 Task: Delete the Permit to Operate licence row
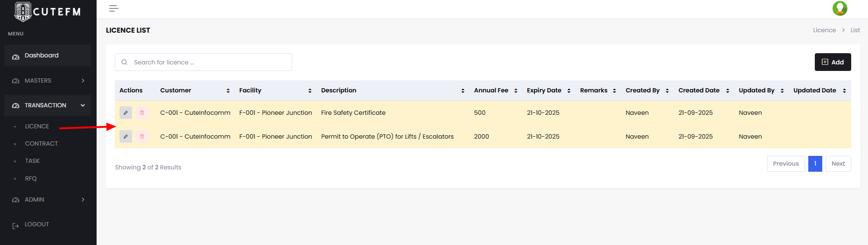point(142,137)
